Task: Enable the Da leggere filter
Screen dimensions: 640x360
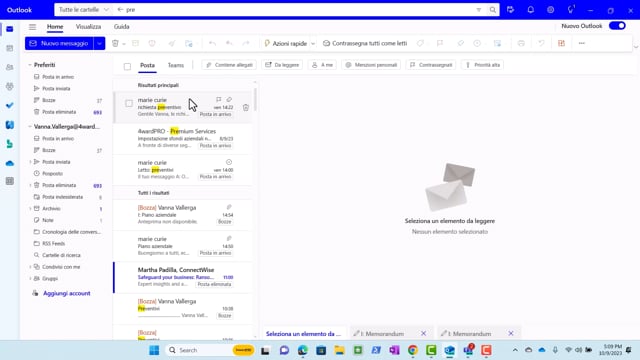Action: pos(282,65)
